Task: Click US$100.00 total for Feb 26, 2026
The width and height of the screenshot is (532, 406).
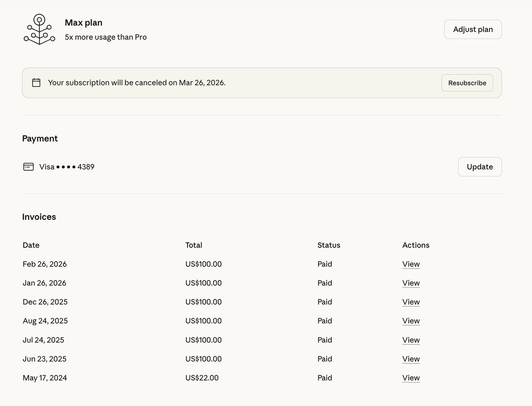Action: (x=203, y=264)
